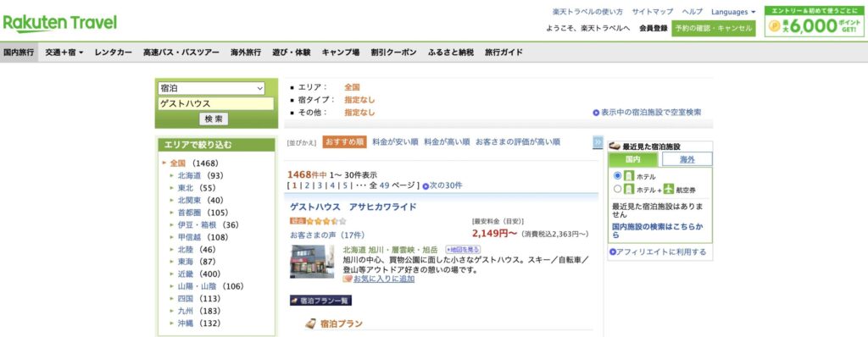
Task: Select the ホテル radio button
Action: pyautogui.click(x=618, y=176)
